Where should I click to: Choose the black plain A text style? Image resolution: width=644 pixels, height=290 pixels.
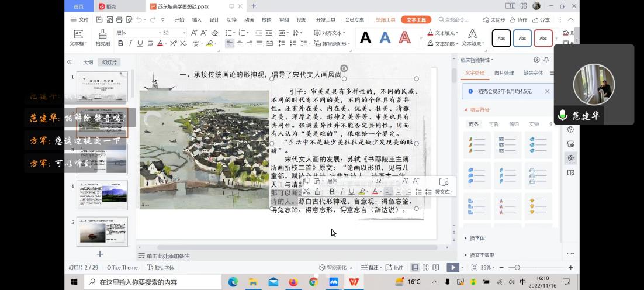365,38
